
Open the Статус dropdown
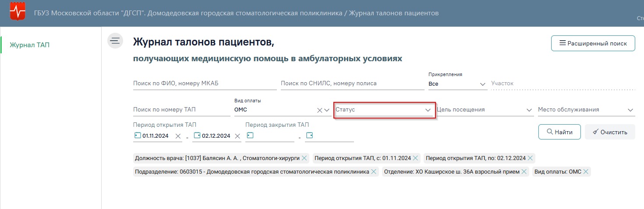click(384, 110)
